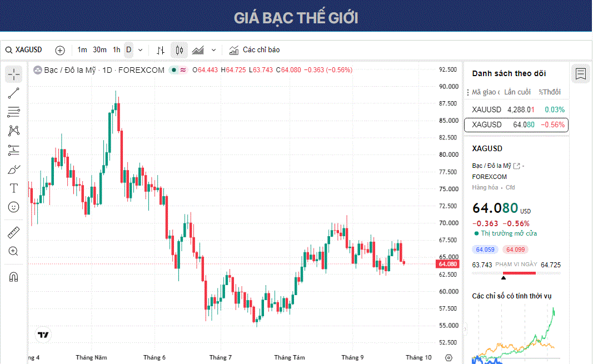Click the blue 64.059 bid price pill
593x364 pixels.
485,250
